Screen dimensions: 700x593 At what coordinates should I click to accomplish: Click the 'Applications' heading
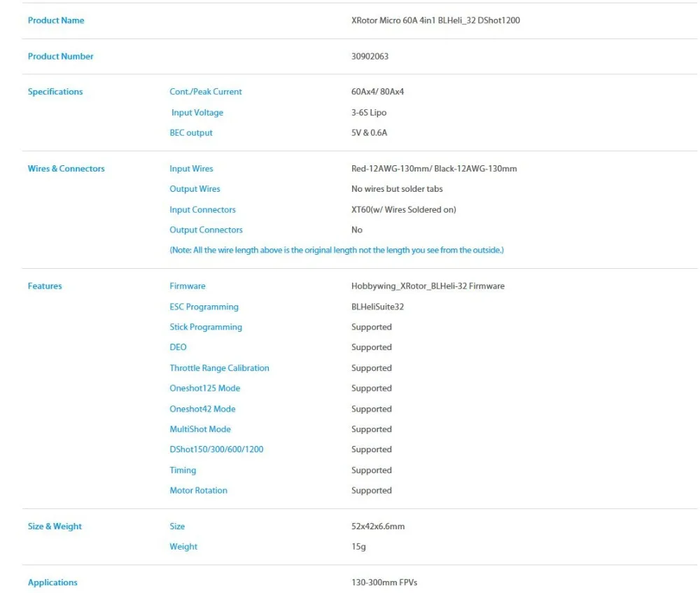pyautogui.click(x=52, y=582)
